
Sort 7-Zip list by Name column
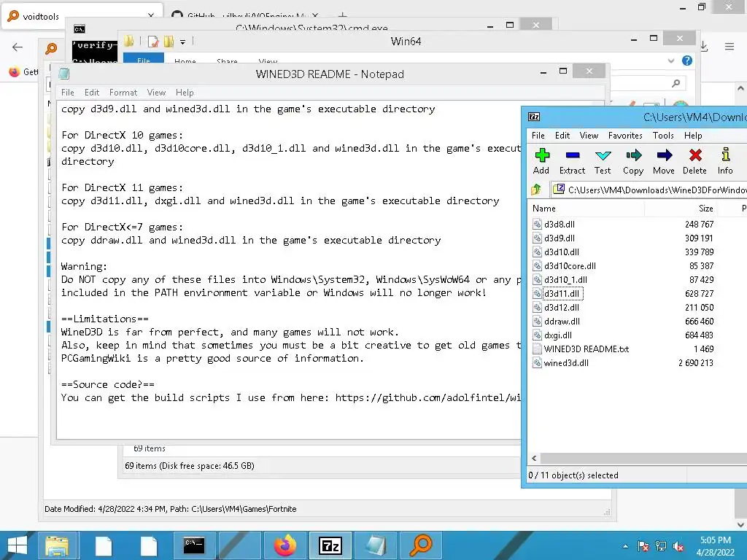586,208
